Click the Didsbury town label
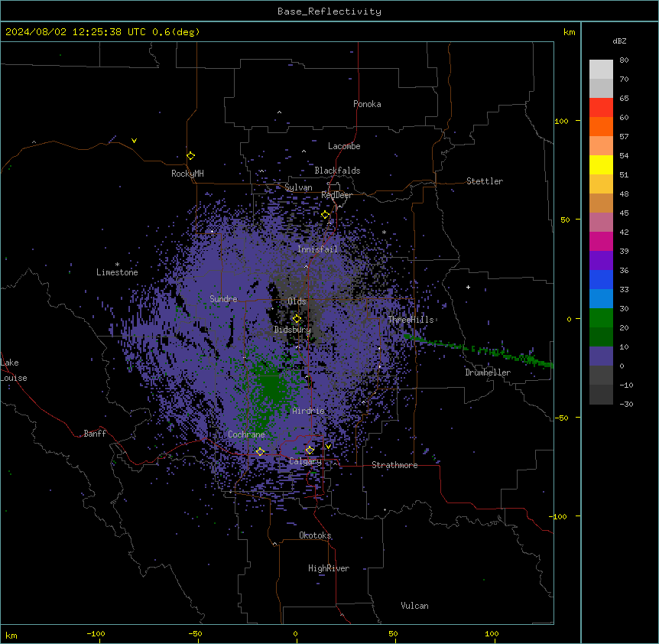Viewport: 659px width, 644px height. tap(293, 330)
